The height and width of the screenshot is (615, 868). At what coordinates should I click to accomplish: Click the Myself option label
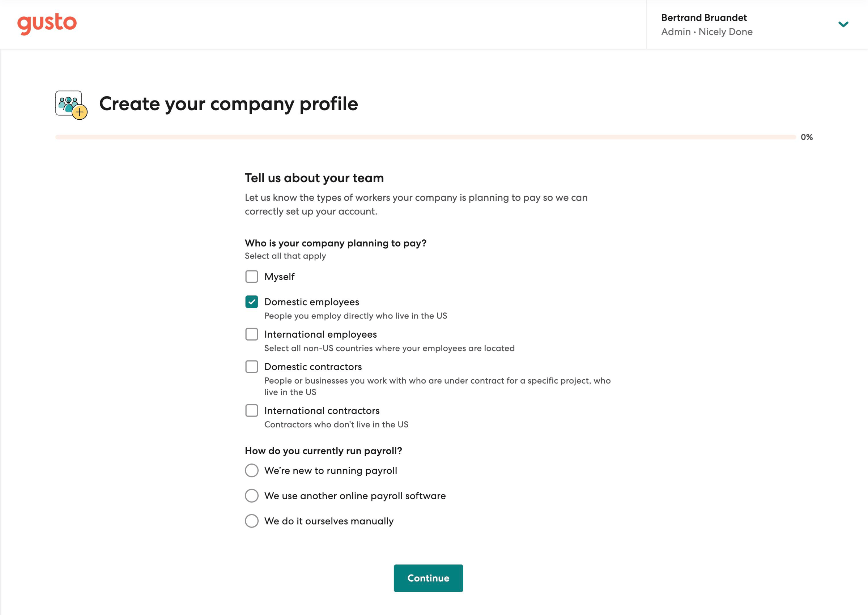(280, 277)
